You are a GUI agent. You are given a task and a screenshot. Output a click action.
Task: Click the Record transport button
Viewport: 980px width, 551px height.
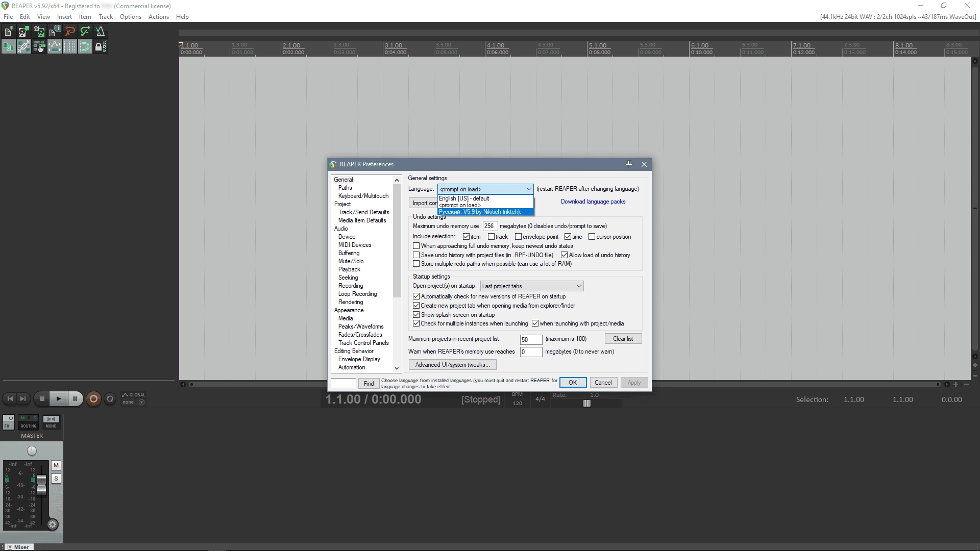pos(93,399)
